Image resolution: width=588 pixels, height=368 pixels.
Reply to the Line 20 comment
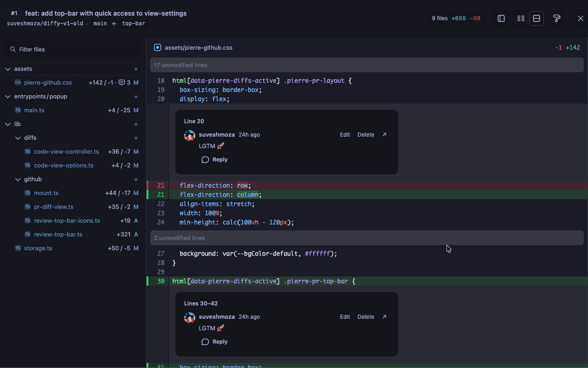tap(215, 160)
